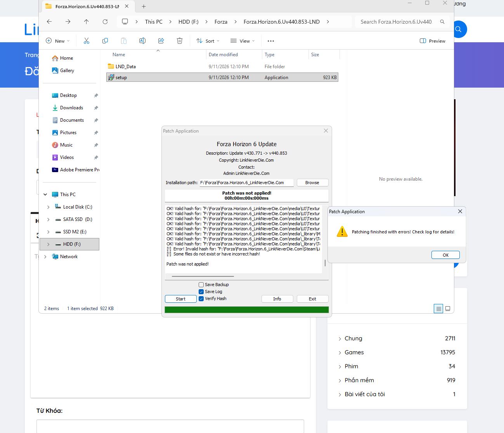Screen dimensions: 504x433
Task: Click the PC monitor icon in address bar
Action: [125, 22]
